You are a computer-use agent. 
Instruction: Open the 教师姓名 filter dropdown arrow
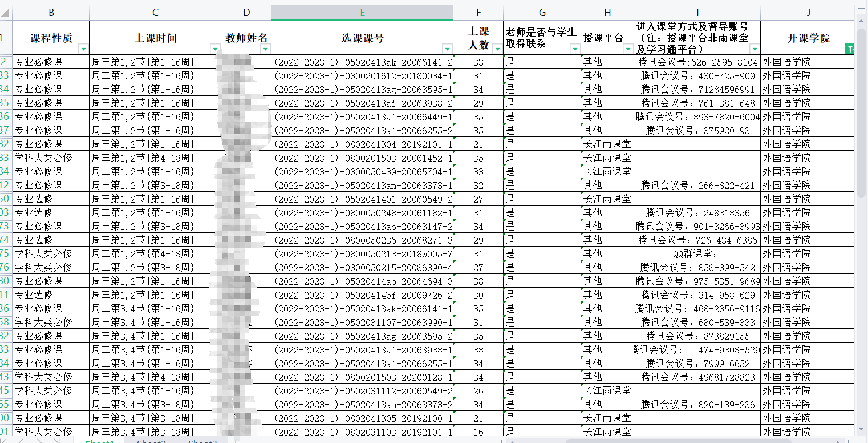[266, 50]
